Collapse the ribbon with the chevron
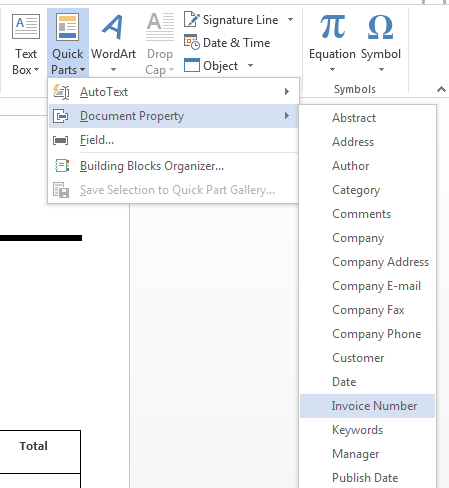 441,89
